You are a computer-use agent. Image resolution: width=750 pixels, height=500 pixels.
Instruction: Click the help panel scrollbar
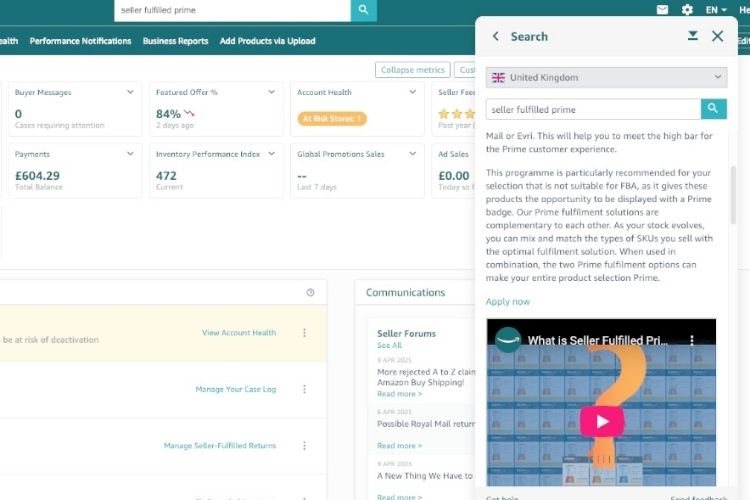(733, 195)
